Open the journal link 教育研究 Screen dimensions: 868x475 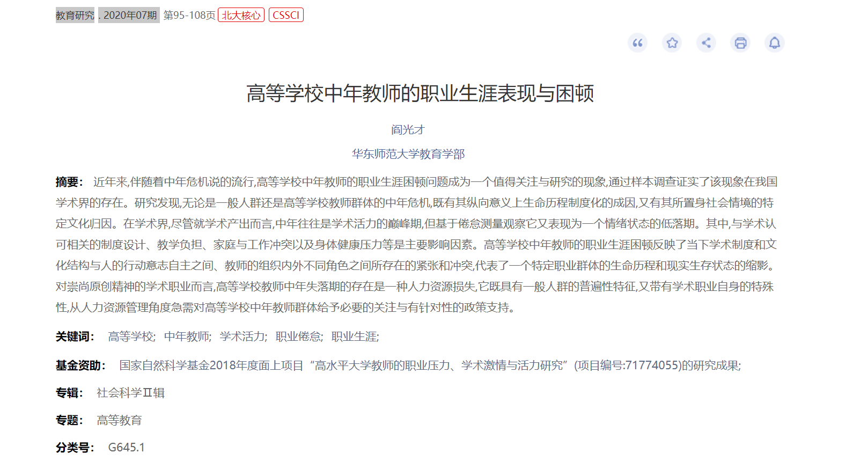[x=75, y=15]
